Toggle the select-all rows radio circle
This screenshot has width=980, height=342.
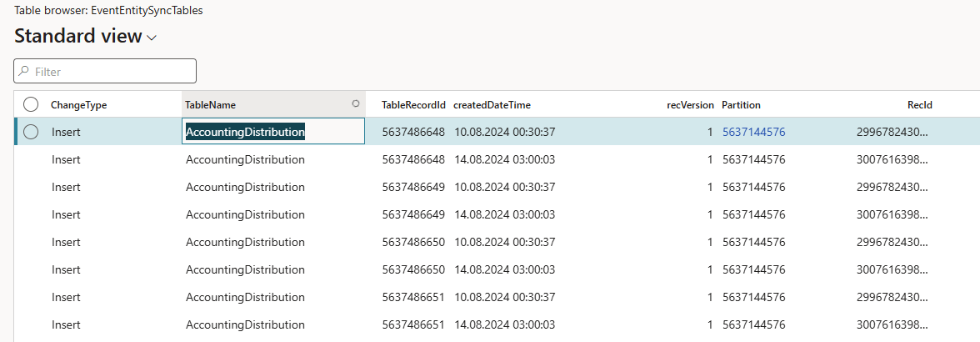tap(31, 105)
